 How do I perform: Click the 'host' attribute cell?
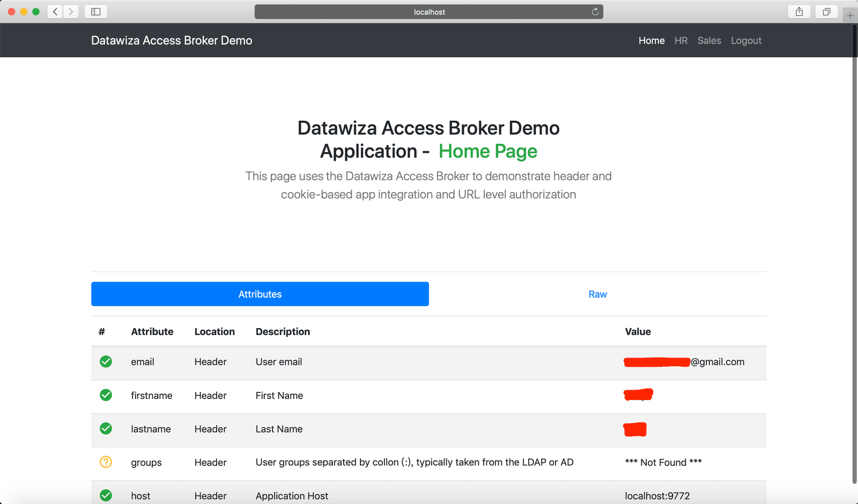click(140, 496)
